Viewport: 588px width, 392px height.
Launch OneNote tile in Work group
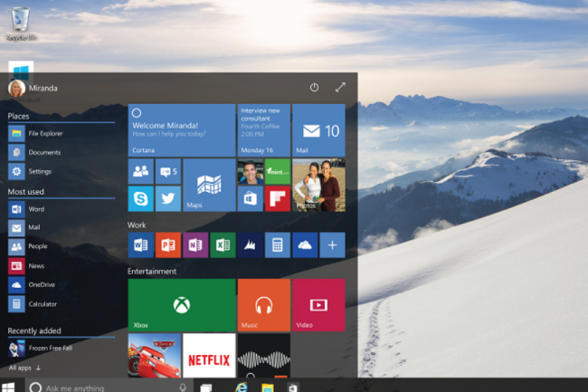pyautogui.click(x=195, y=245)
